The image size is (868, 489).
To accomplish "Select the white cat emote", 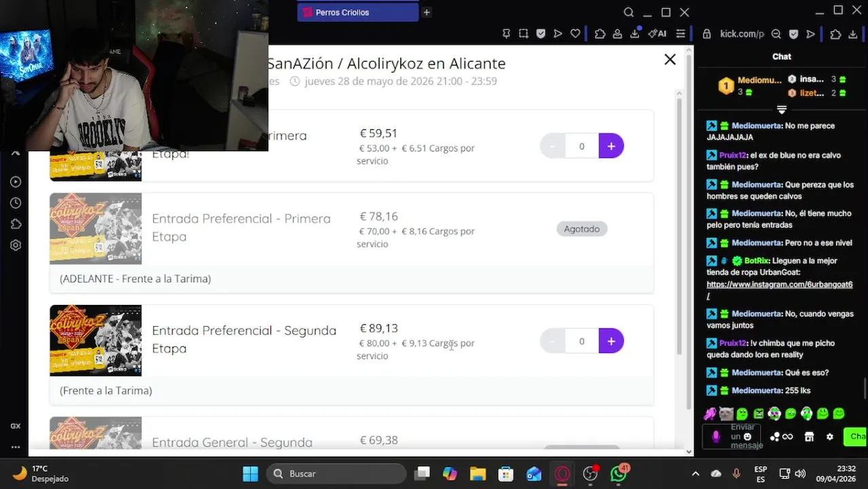I will pyautogui.click(x=726, y=414).
